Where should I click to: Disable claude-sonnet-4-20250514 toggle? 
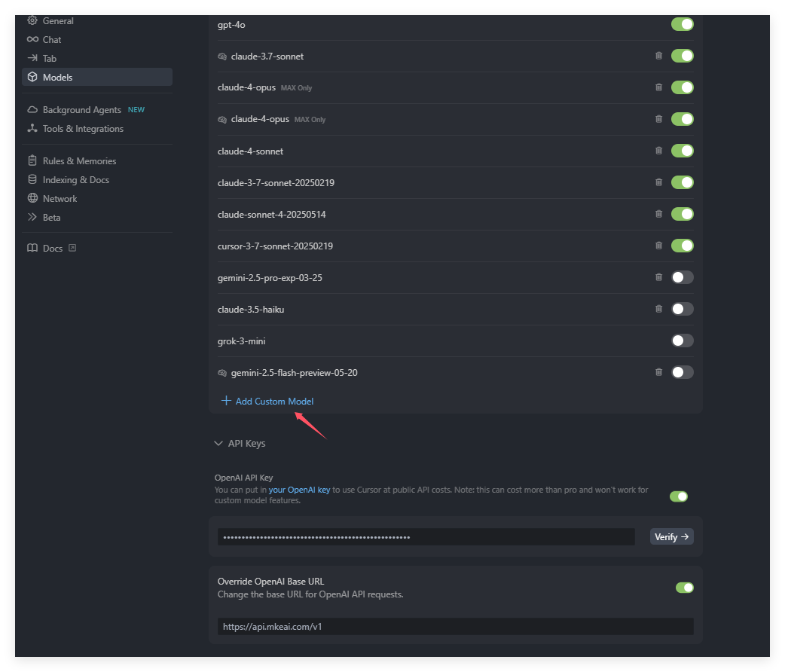point(683,214)
